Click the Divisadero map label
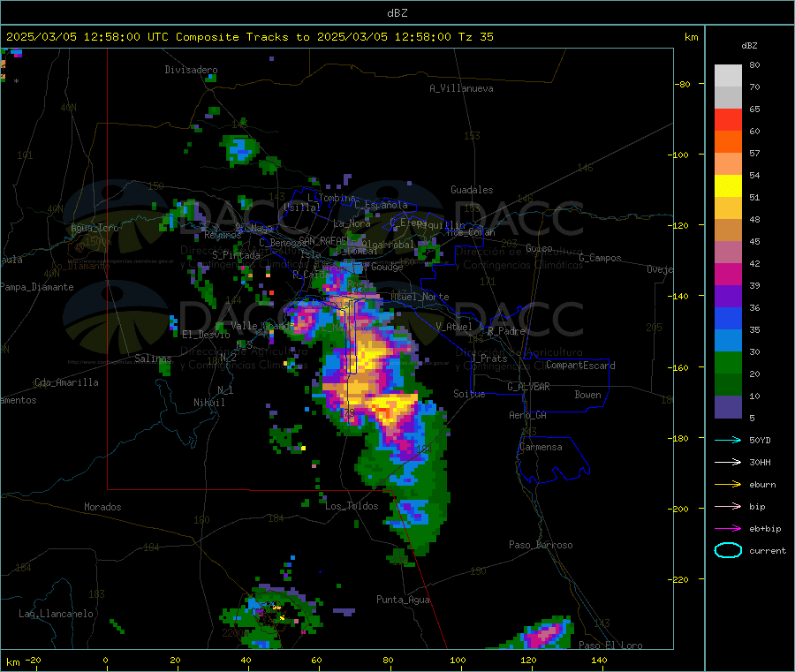The image size is (795, 672). click(x=191, y=70)
